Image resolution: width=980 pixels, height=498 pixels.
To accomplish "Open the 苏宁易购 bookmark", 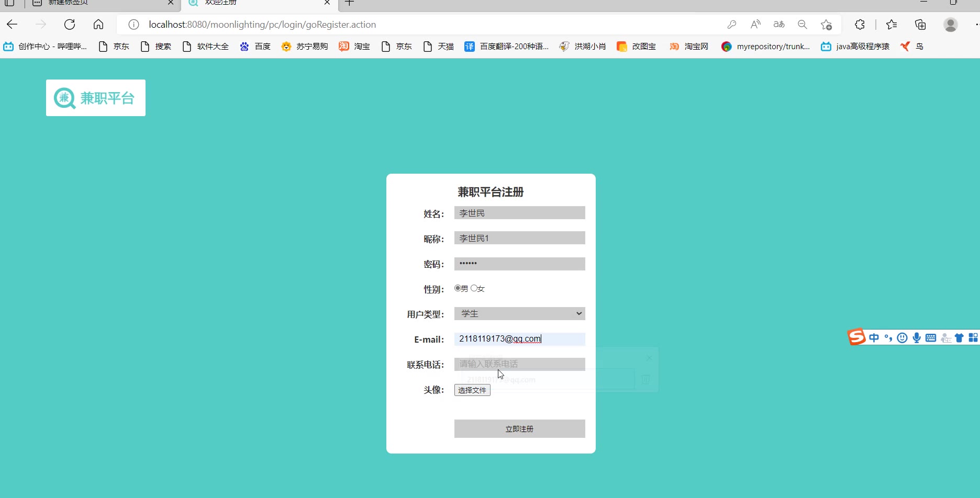I will pos(305,47).
